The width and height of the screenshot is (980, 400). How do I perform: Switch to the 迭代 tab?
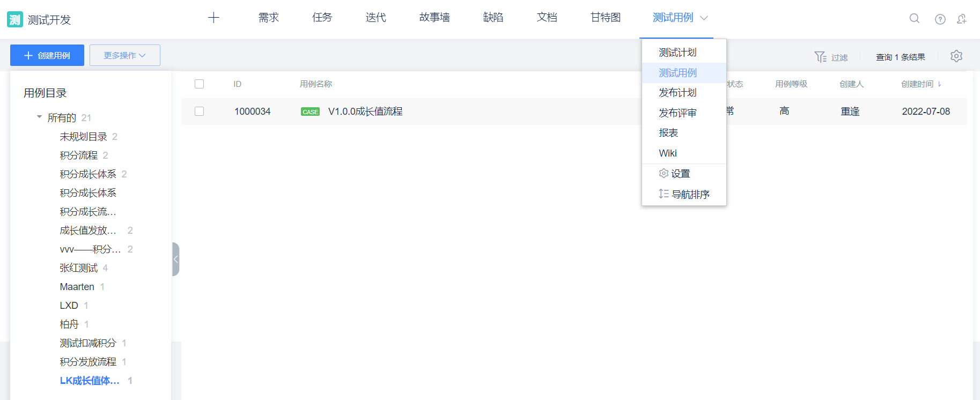pyautogui.click(x=376, y=18)
